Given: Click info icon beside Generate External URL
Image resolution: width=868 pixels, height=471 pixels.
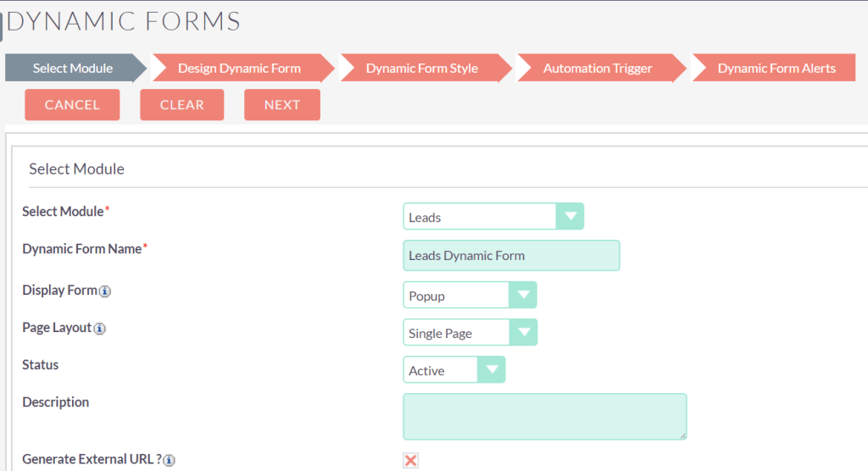Looking at the screenshot, I should coord(170,460).
